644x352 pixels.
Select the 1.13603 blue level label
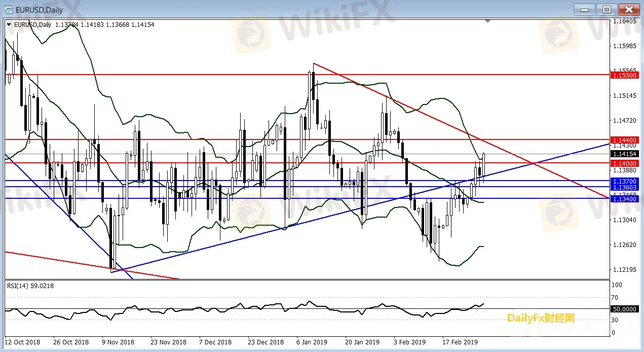pos(624,187)
